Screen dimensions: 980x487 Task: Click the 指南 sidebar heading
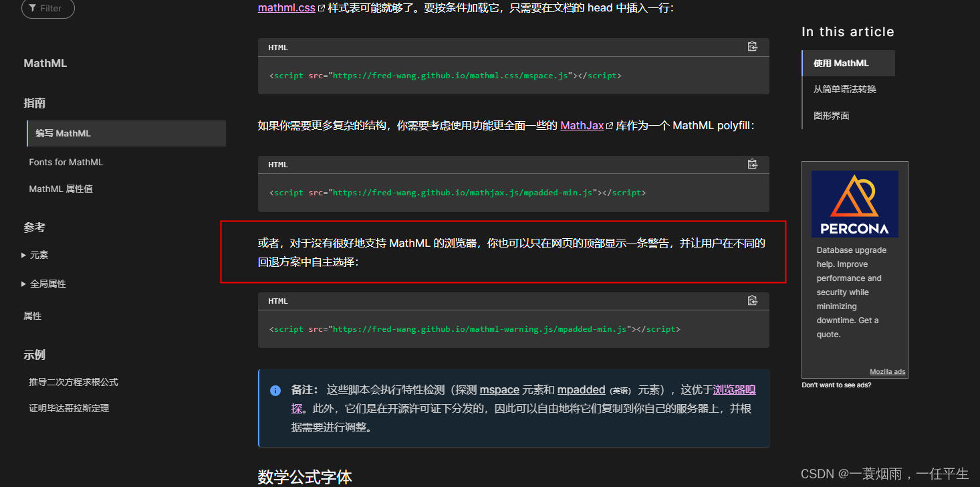[35, 103]
